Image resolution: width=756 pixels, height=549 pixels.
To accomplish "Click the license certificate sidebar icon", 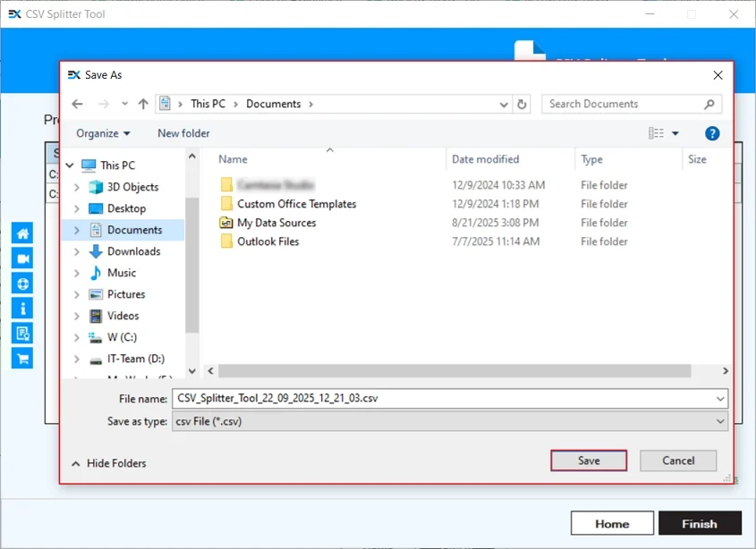I will pyautogui.click(x=22, y=334).
